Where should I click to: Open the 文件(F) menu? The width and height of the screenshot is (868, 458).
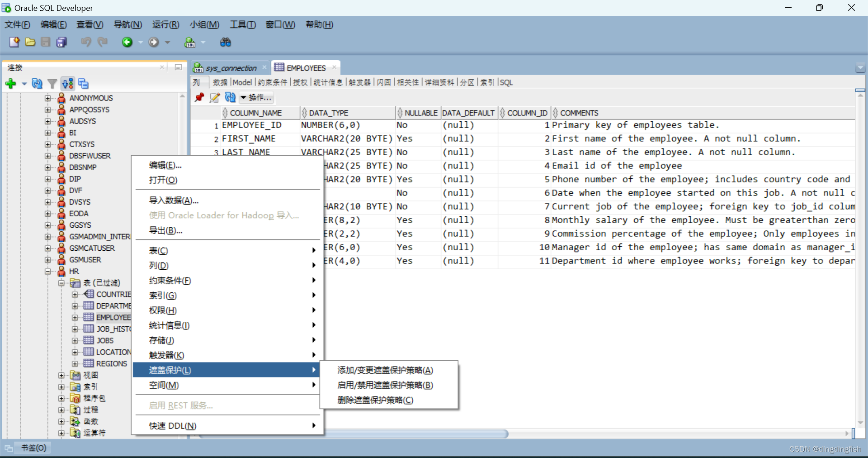coord(17,24)
